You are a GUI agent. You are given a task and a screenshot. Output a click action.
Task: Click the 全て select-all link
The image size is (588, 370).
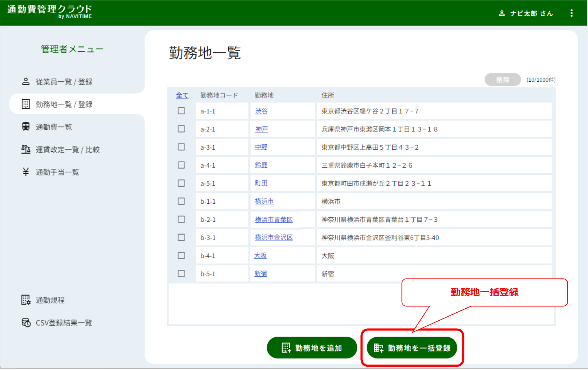click(x=182, y=95)
